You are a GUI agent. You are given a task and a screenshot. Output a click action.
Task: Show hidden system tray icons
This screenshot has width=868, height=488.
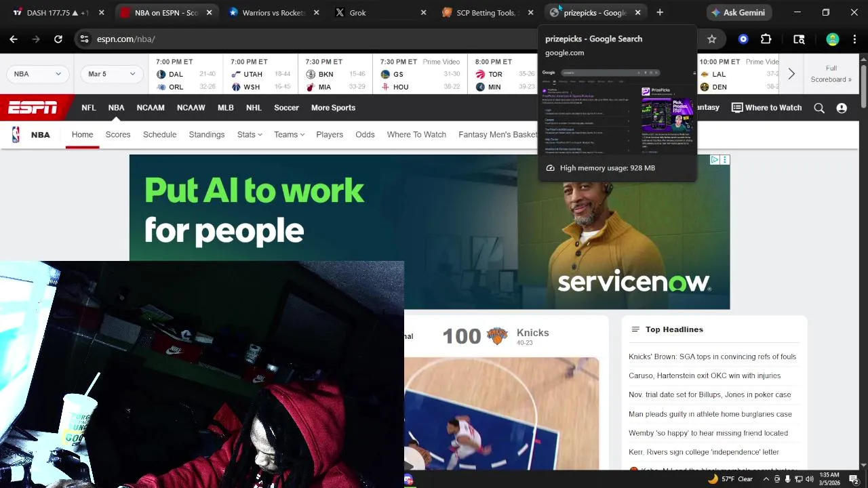coord(766,479)
